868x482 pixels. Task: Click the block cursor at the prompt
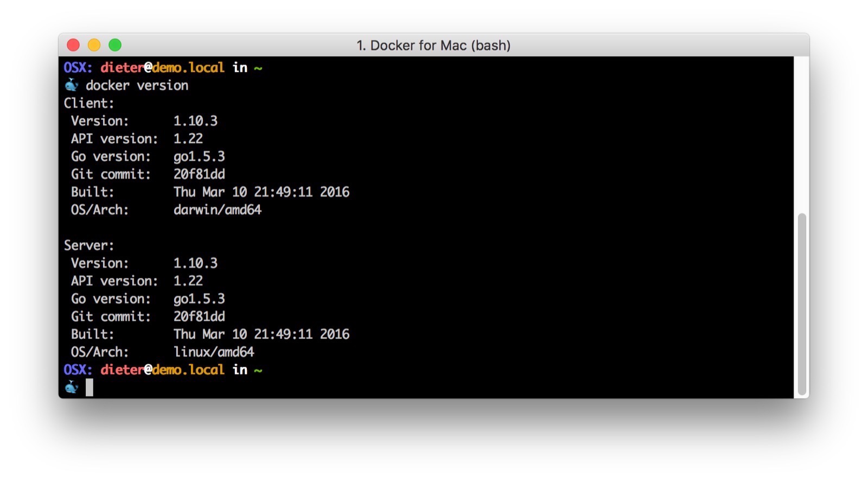(x=90, y=388)
